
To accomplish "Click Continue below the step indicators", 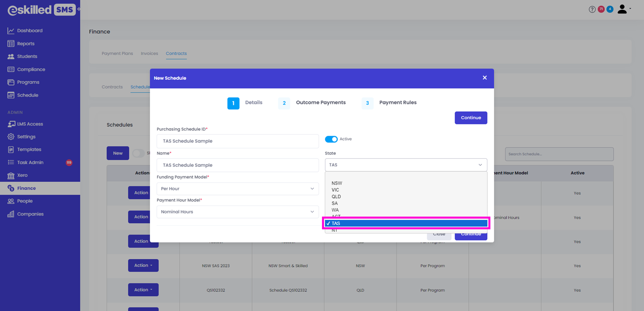I will (471, 118).
